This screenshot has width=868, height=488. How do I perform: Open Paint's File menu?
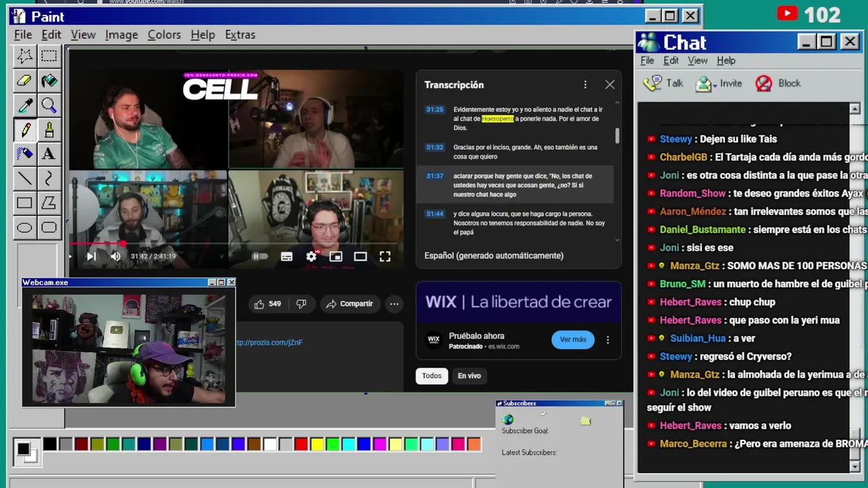[x=23, y=35]
